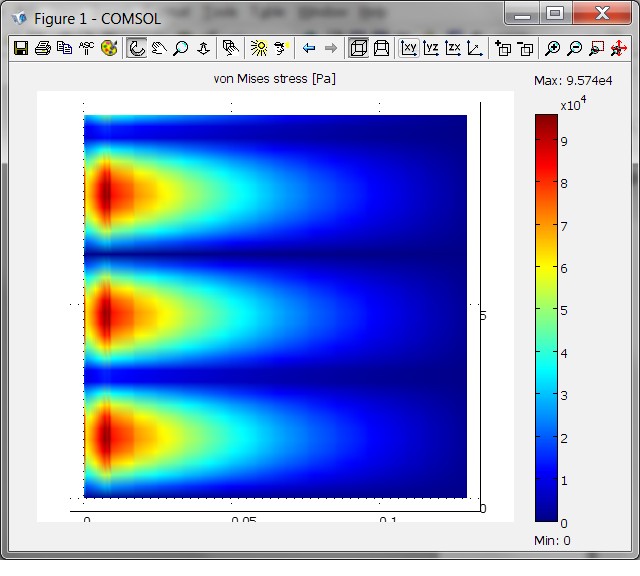Click the grayed next view arrow

pos(331,48)
